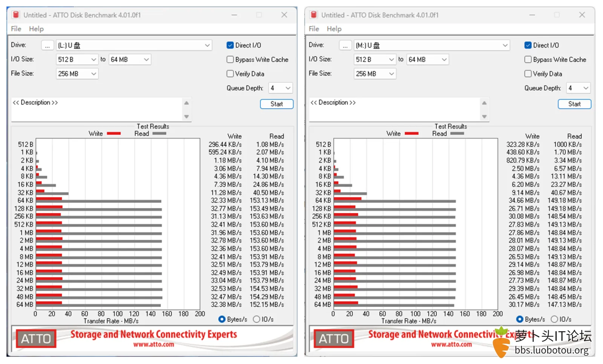Click the '154.53 MB/s' read value in left window
This screenshot has width=603, height=364.
[x=267, y=289]
